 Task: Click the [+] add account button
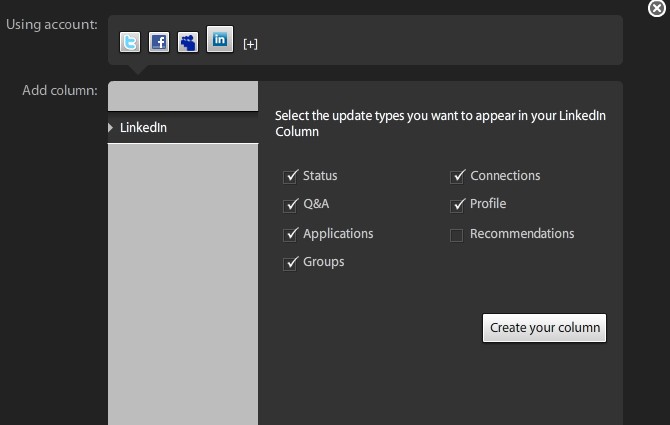[250, 44]
